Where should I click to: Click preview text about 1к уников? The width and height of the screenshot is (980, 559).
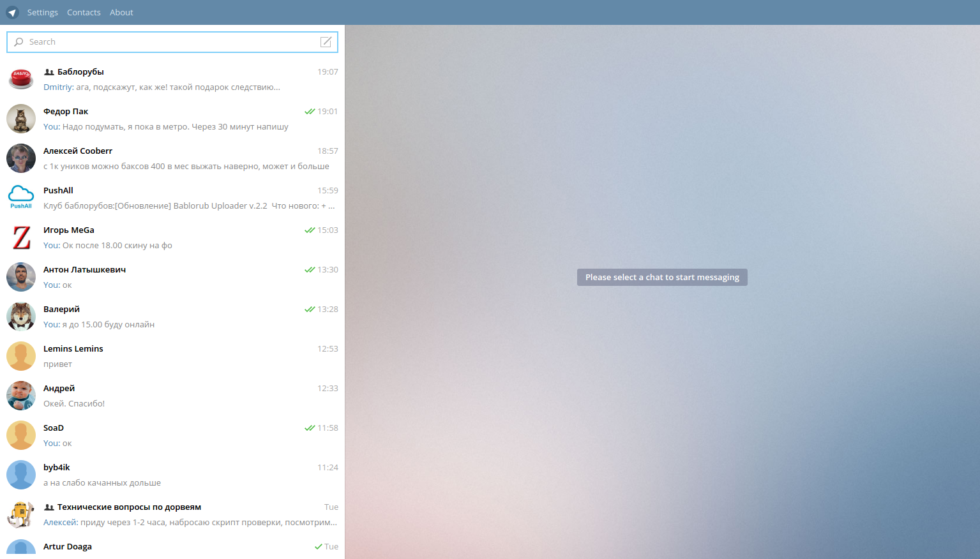point(186,167)
